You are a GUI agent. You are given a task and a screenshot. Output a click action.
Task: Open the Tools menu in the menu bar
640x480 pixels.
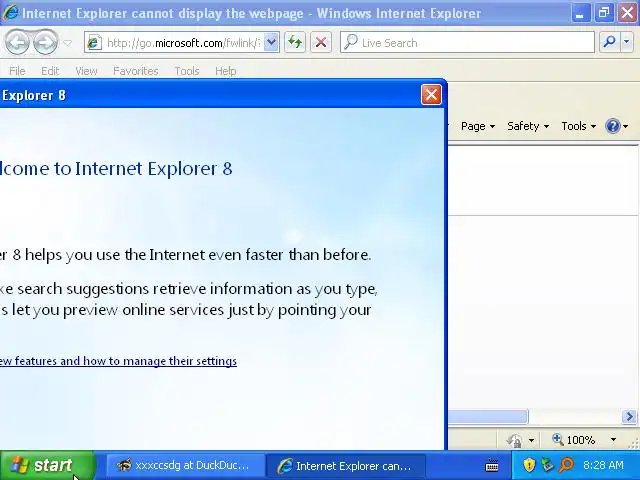point(187,71)
